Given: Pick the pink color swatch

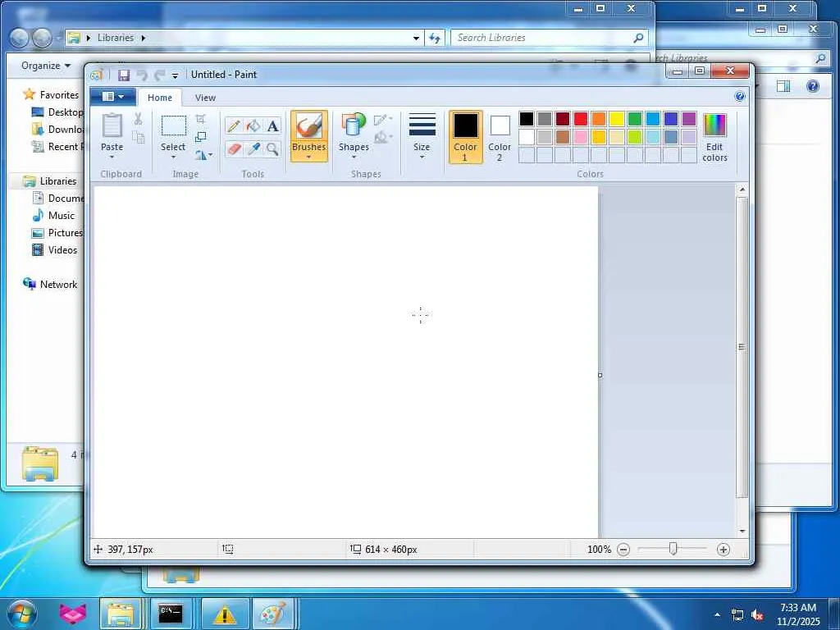Looking at the screenshot, I should coord(581,137).
